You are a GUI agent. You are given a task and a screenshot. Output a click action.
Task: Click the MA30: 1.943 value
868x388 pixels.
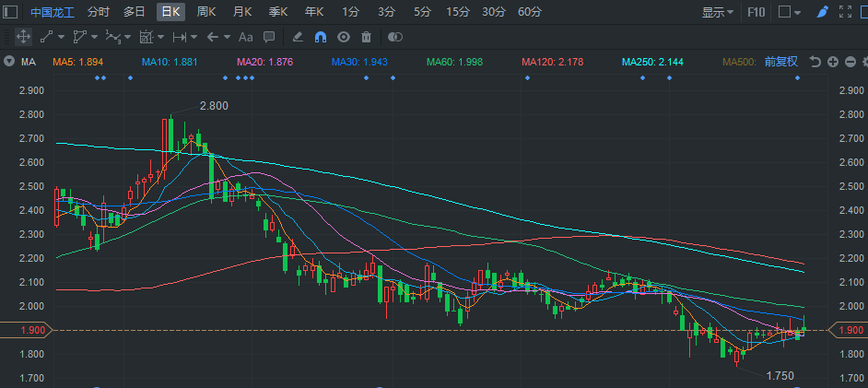(x=359, y=62)
